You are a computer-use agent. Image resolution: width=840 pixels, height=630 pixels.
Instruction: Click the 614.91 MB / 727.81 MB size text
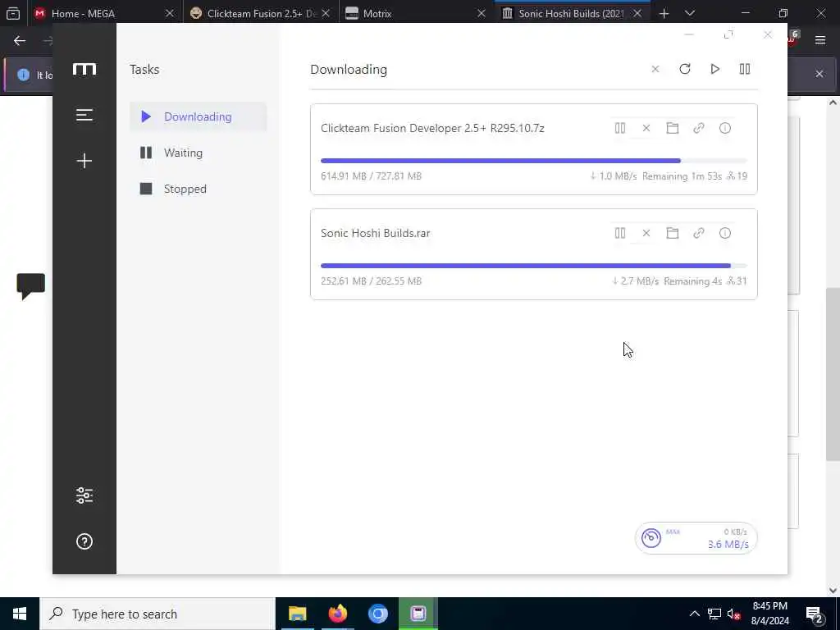[x=372, y=176]
